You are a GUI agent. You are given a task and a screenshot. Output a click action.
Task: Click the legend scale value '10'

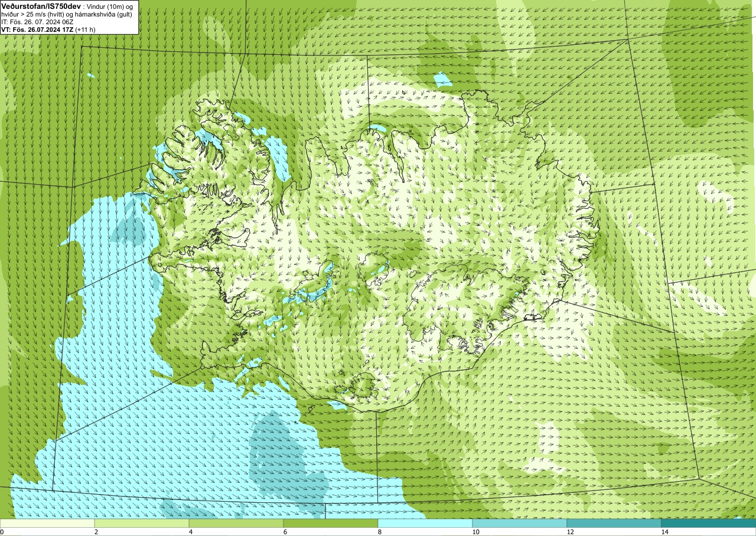[476, 532]
